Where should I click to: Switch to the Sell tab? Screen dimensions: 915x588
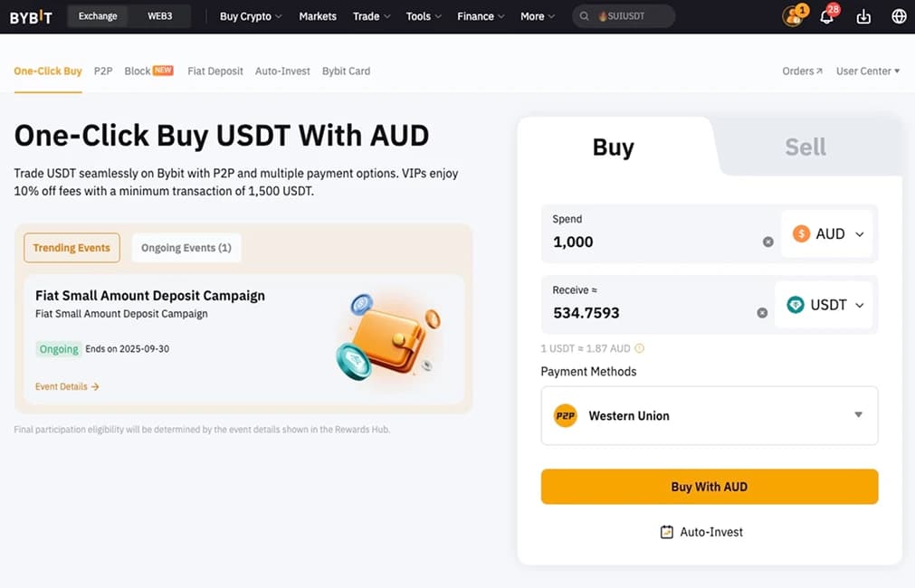804,145
